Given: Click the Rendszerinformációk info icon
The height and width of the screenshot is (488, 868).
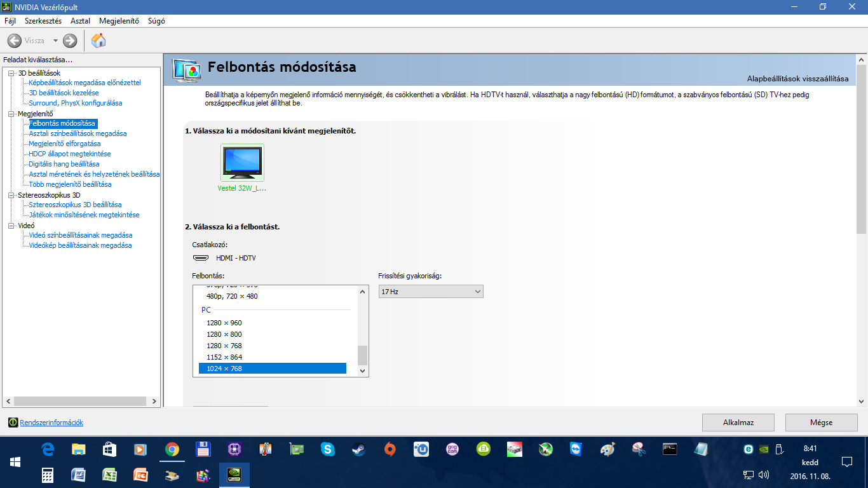Looking at the screenshot, I should (13, 423).
